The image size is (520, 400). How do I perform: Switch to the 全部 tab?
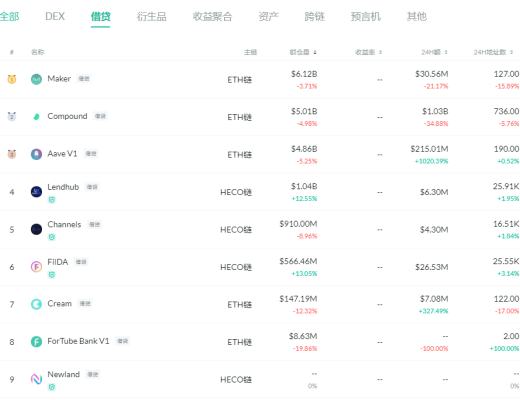tap(9, 16)
